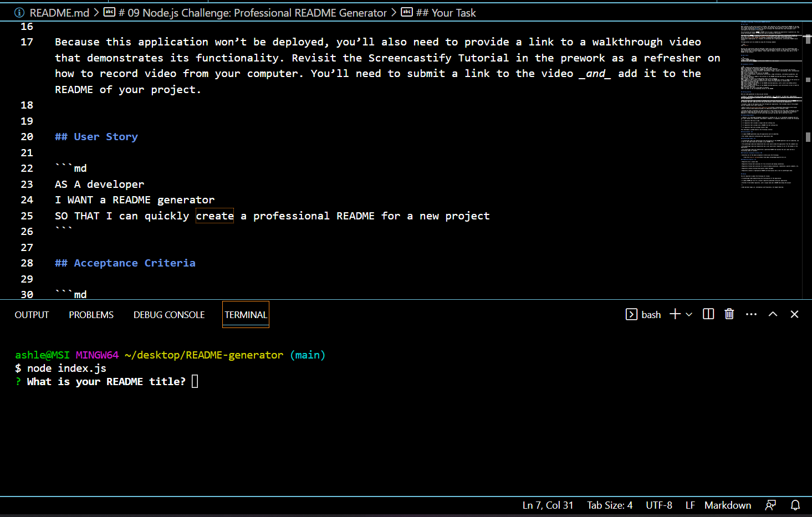812x517 pixels.
Task: Switch to the DEBUG CONSOLE tab
Action: pyautogui.click(x=168, y=314)
